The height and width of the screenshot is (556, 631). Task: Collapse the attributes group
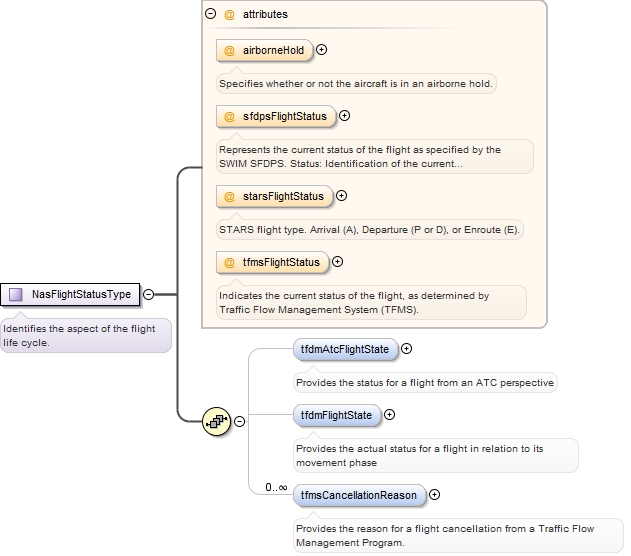(x=210, y=14)
